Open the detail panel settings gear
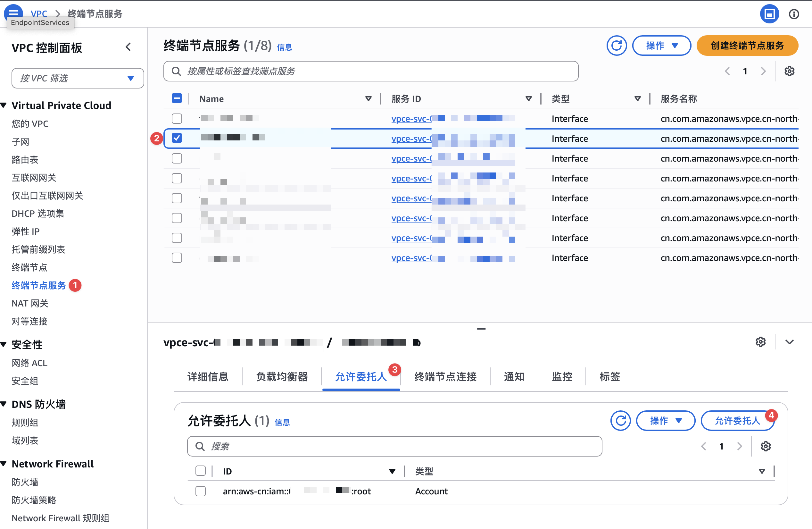The image size is (812, 529). [x=760, y=342]
